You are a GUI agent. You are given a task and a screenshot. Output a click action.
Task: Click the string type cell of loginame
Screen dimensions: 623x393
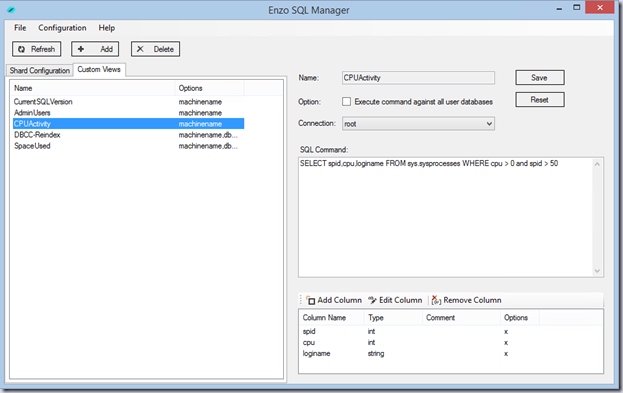(376, 354)
